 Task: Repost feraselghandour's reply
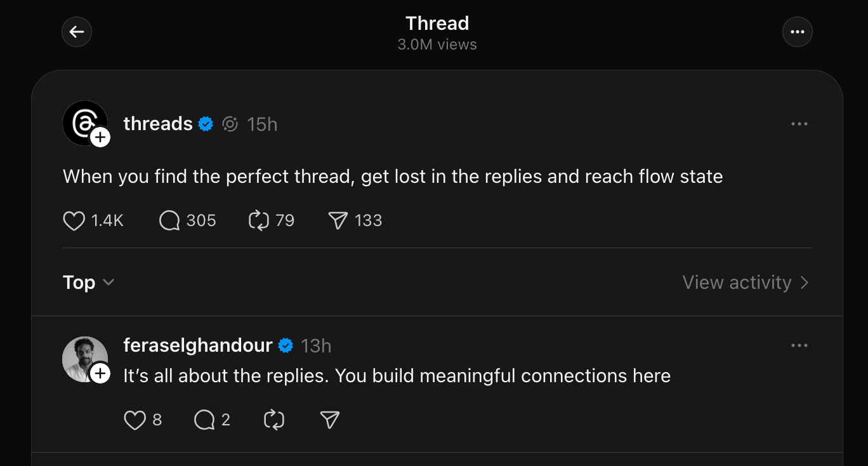point(273,420)
